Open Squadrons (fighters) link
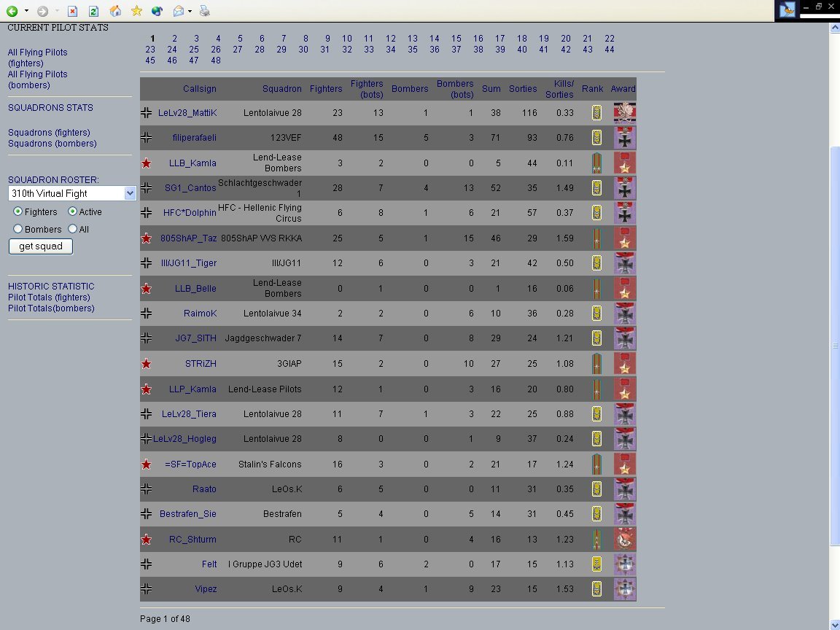 point(49,132)
